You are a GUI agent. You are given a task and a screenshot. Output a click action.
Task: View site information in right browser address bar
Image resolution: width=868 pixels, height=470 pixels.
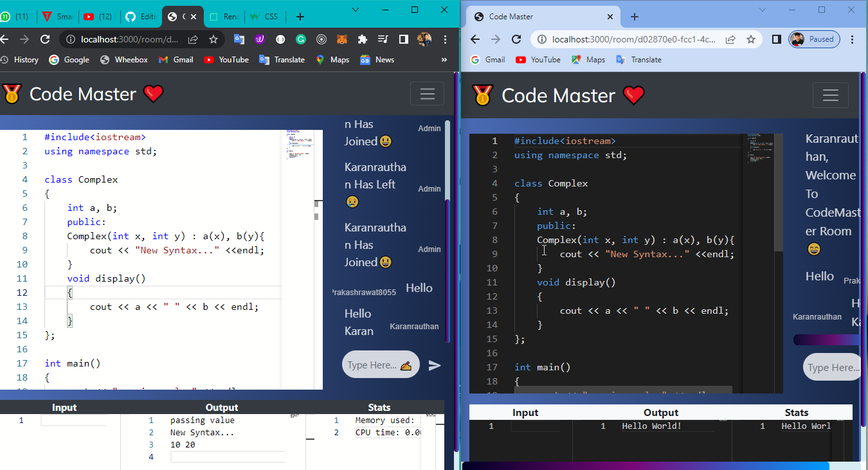[543, 39]
